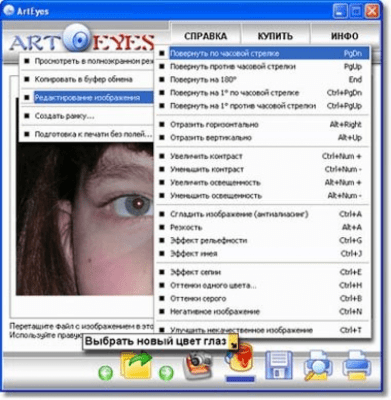Screen dimensions: 391x400
Task: Select Улучшить некачественное изображение
Action: (x=263, y=330)
